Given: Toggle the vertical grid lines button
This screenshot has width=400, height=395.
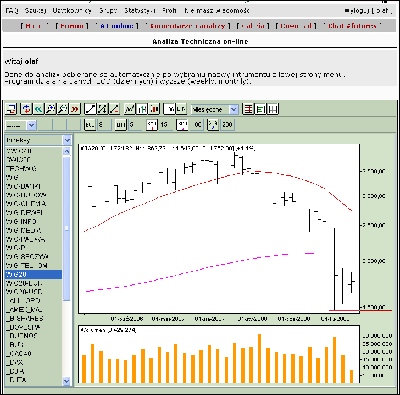Looking at the screenshot, I should click(x=273, y=109).
